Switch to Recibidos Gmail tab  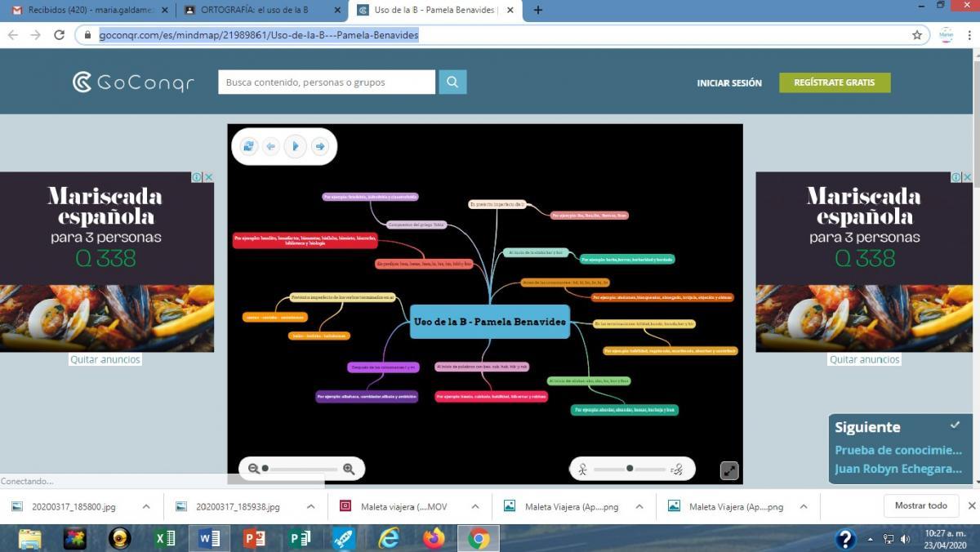click(x=90, y=11)
